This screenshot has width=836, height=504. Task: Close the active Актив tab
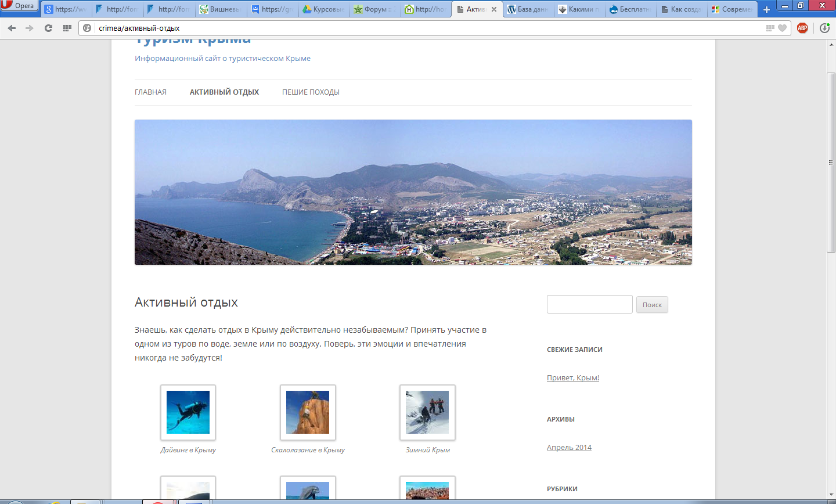(494, 9)
